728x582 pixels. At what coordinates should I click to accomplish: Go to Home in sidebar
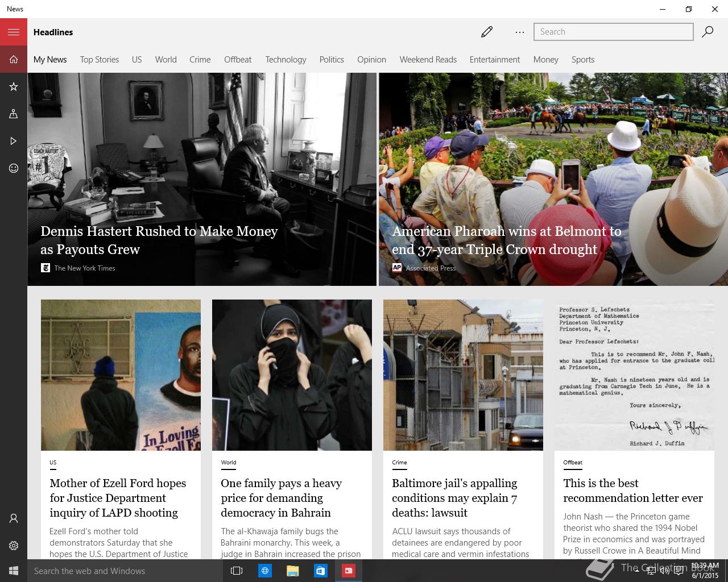[x=14, y=59]
